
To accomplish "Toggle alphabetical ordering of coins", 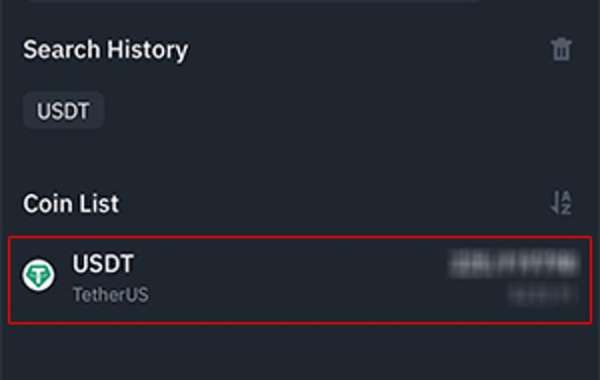I will click(x=561, y=202).
